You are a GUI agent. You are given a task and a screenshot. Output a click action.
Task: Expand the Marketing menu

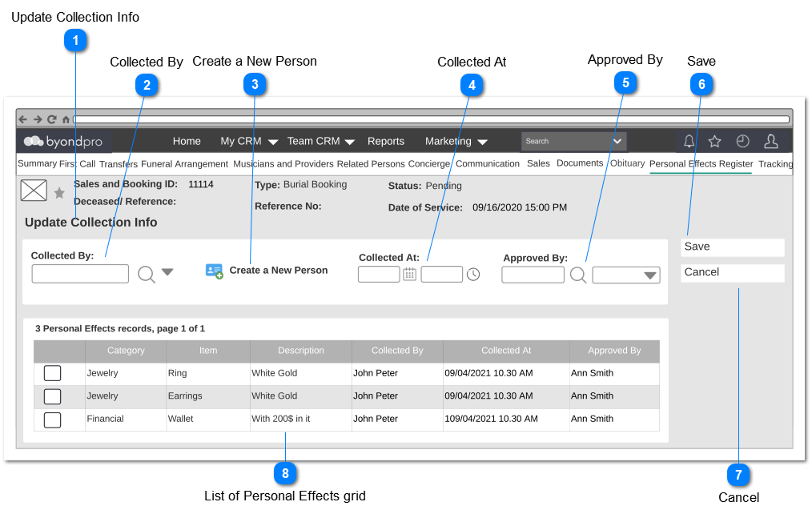point(456,141)
